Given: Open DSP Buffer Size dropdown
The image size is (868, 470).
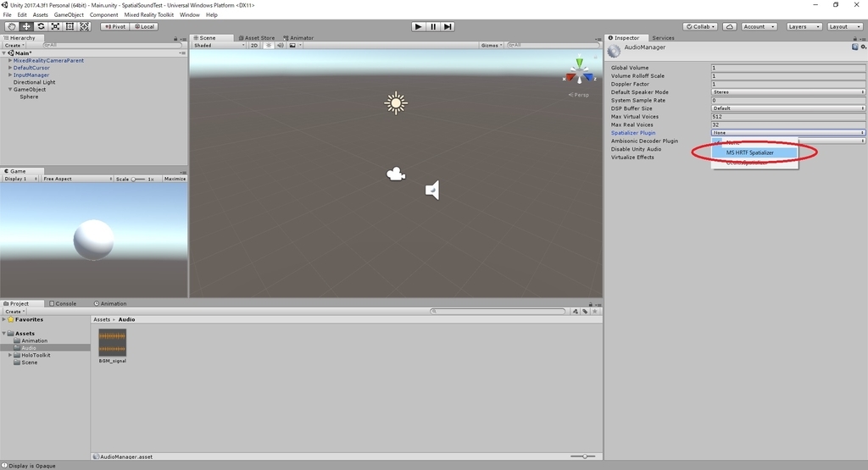Looking at the screenshot, I should [x=788, y=108].
